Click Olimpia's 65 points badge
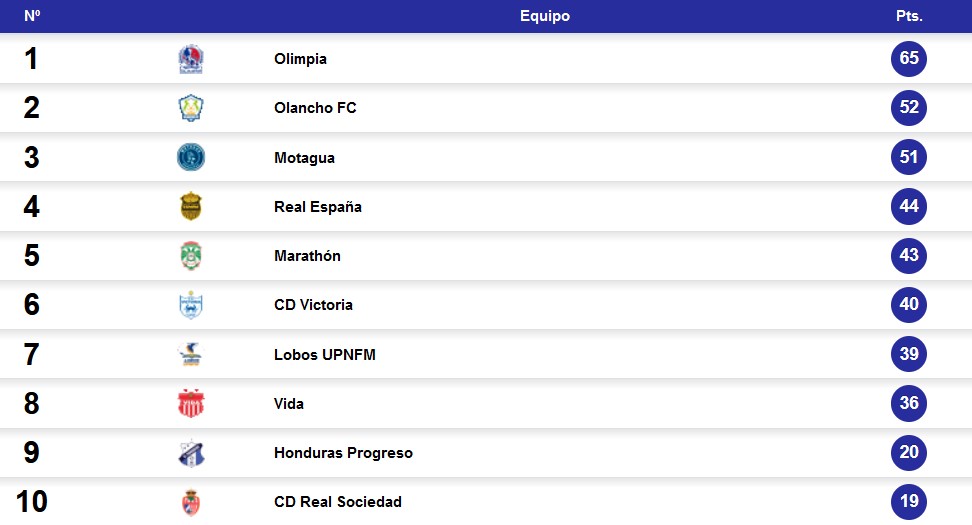Image resolution: width=972 pixels, height=525 pixels. (x=909, y=58)
